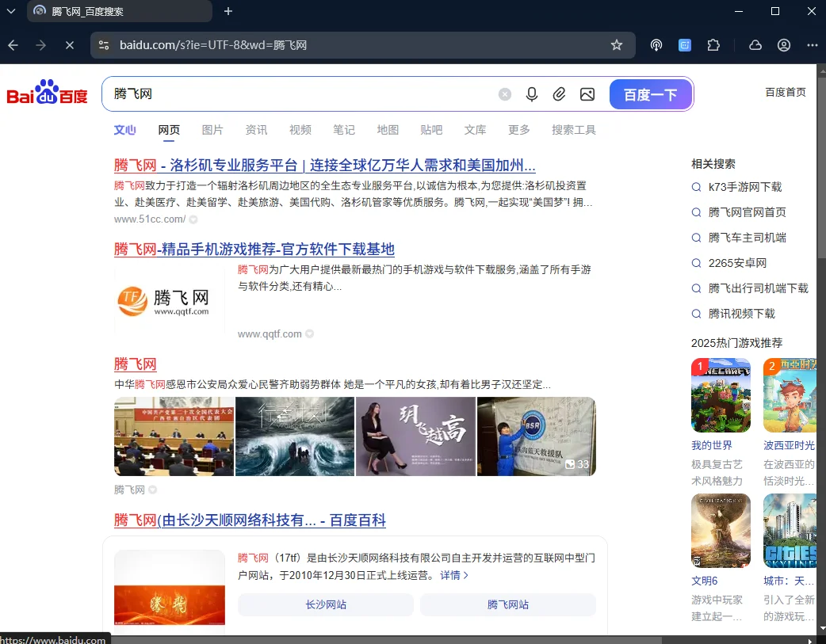Screen dimensions: 826x644
Task: Attach a file using paperclip icon
Action: click(559, 94)
